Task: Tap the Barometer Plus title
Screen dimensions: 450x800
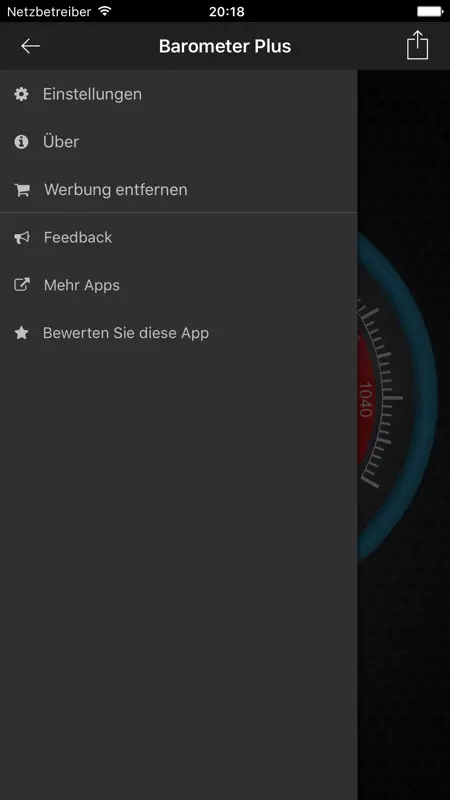Action: pyautogui.click(x=225, y=46)
